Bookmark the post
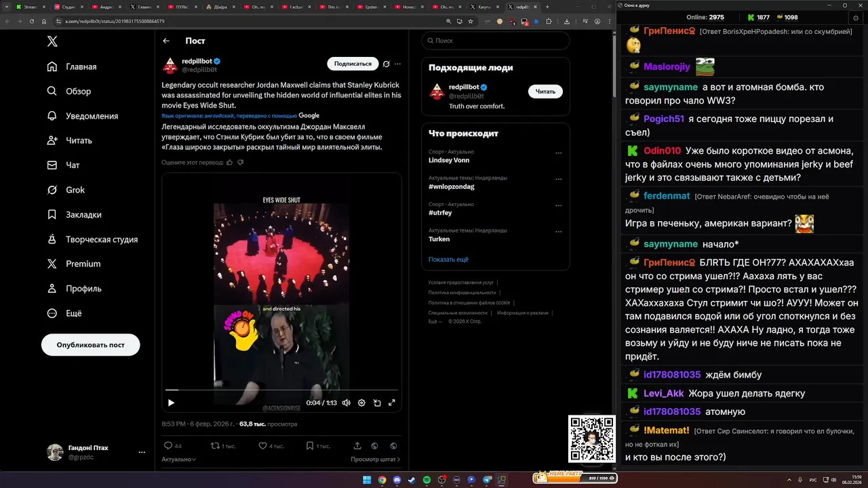868x488 pixels. pos(317,446)
